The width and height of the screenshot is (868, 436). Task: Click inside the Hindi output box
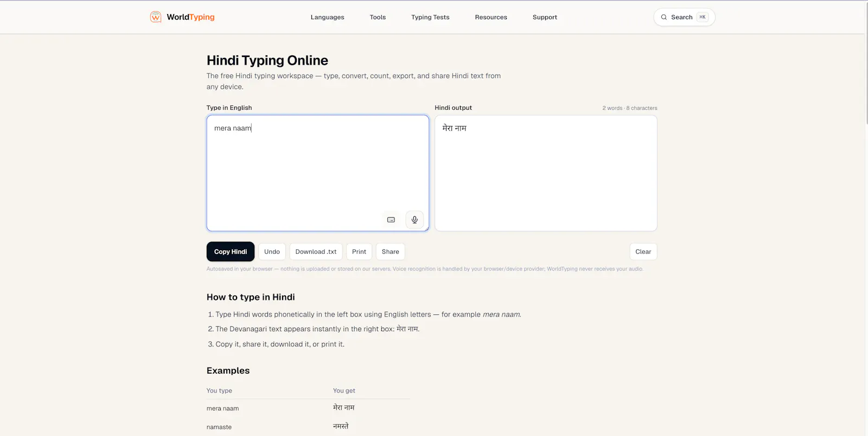[546, 173]
